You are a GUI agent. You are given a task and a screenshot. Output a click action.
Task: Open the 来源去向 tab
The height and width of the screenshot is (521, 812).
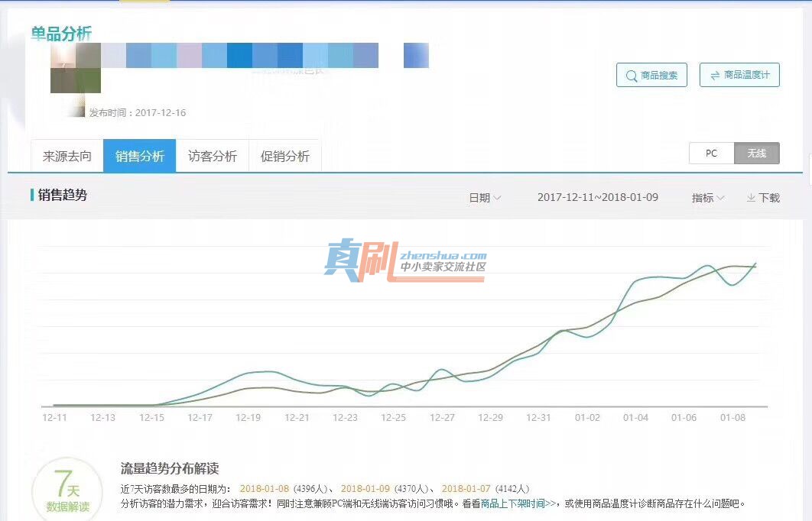(x=67, y=156)
